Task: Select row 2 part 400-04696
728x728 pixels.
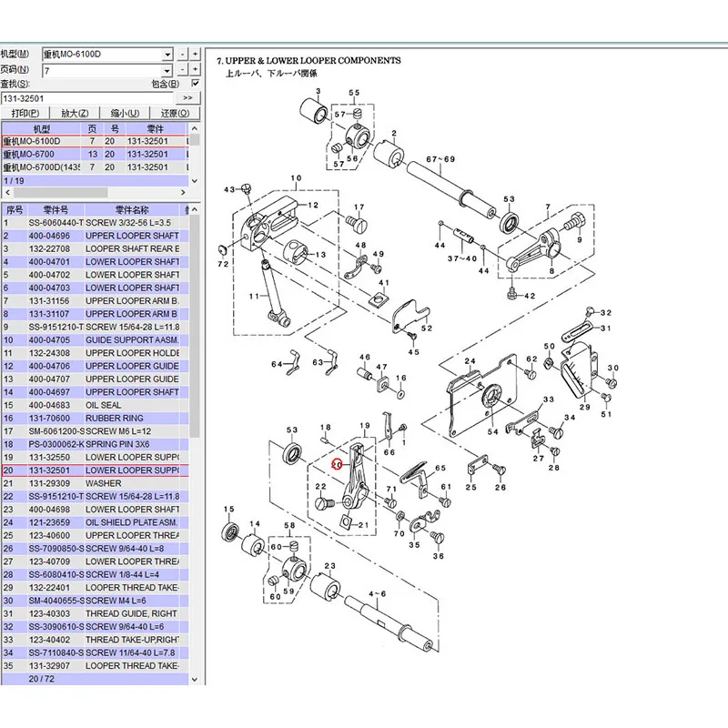Action: [95, 236]
